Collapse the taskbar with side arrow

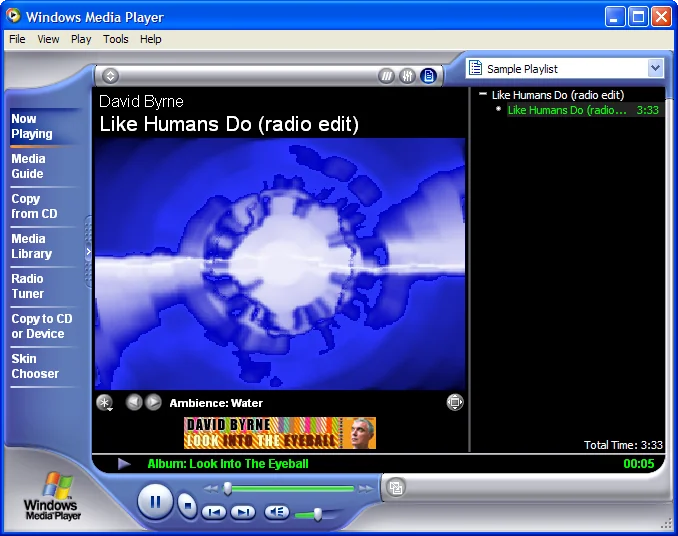[x=88, y=252]
